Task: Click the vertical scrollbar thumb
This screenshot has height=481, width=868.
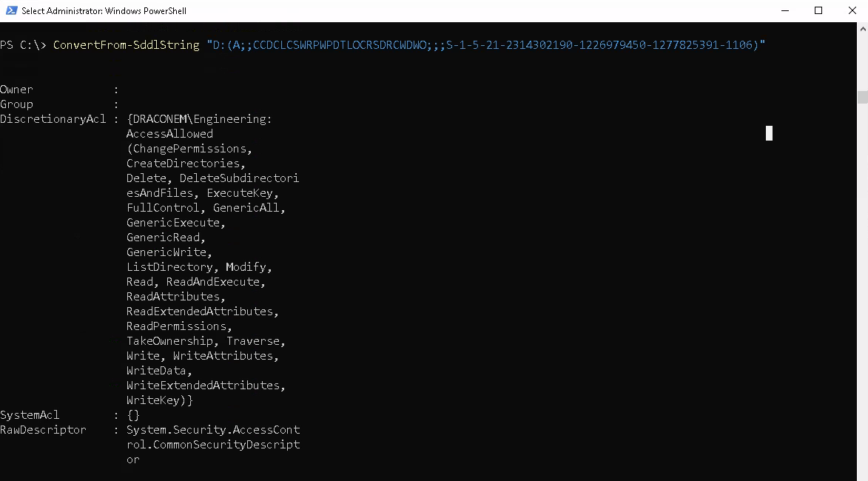Action: click(863, 97)
